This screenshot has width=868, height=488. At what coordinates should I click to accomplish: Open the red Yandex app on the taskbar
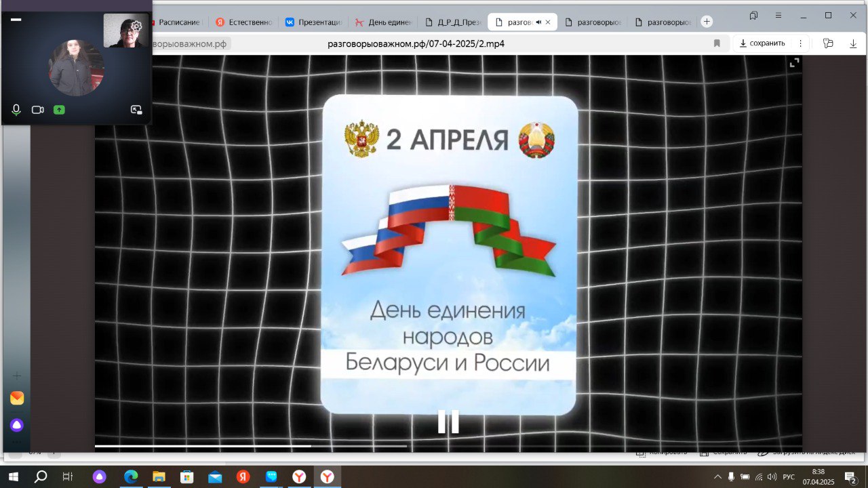[243, 477]
